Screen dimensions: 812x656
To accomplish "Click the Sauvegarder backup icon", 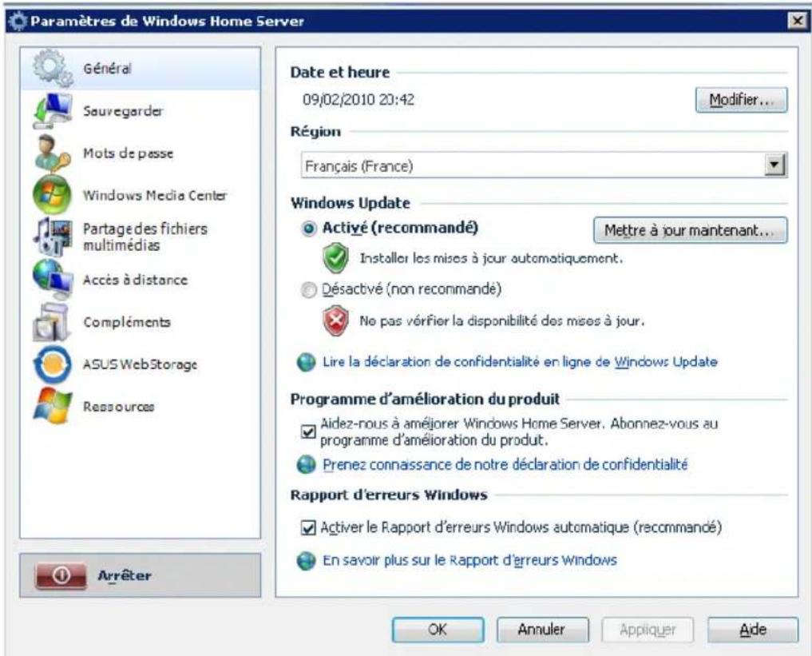I will (x=53, y=111).
